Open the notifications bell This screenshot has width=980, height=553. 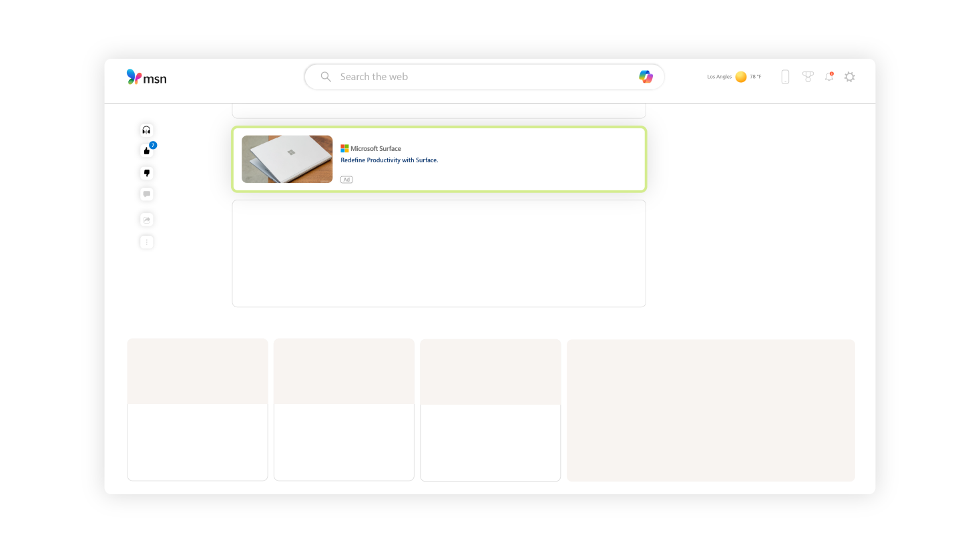pyautogui.click(x=829, y=77)
